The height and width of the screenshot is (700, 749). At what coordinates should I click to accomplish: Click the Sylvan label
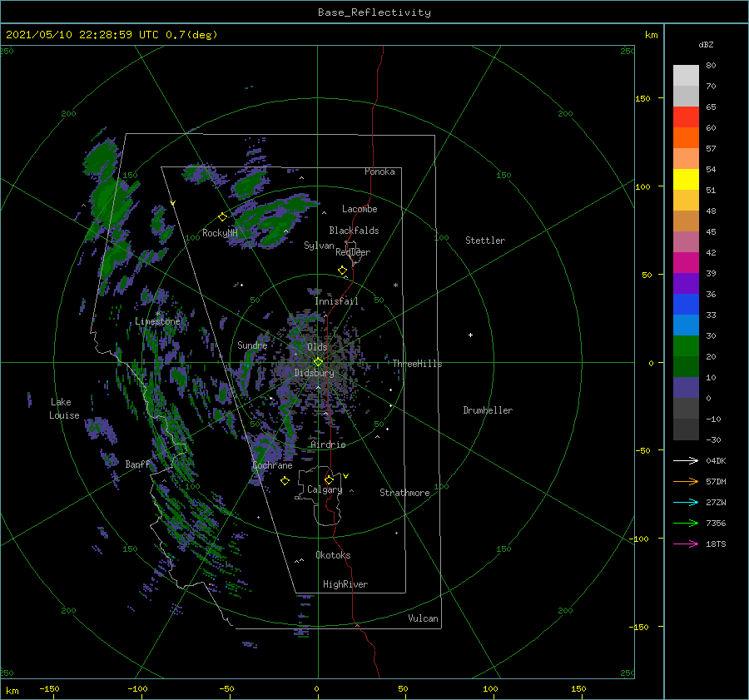click(x=319, y=246)
